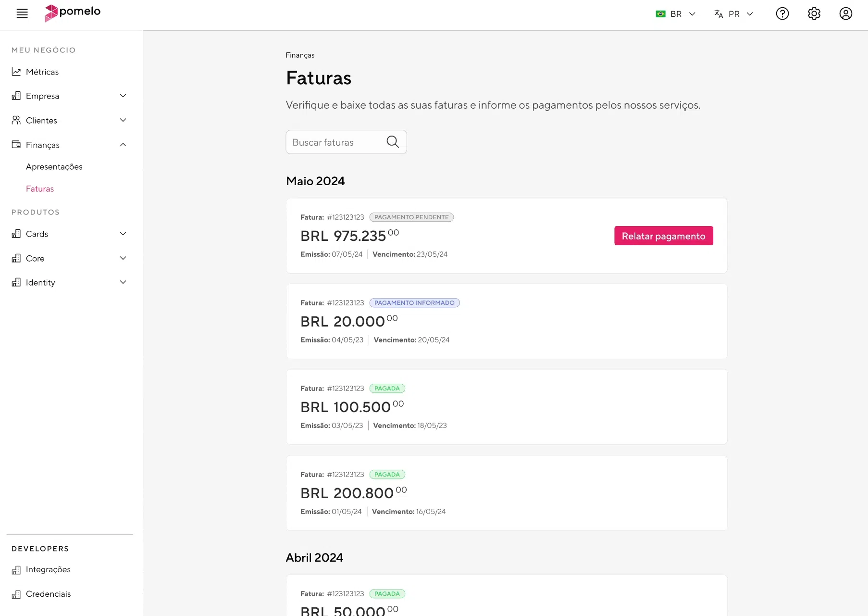Image resolution: width=868 pixels, height=616 pixels.
Task: Click the Integrações sidebar icon
Action: tap(16, 570)
